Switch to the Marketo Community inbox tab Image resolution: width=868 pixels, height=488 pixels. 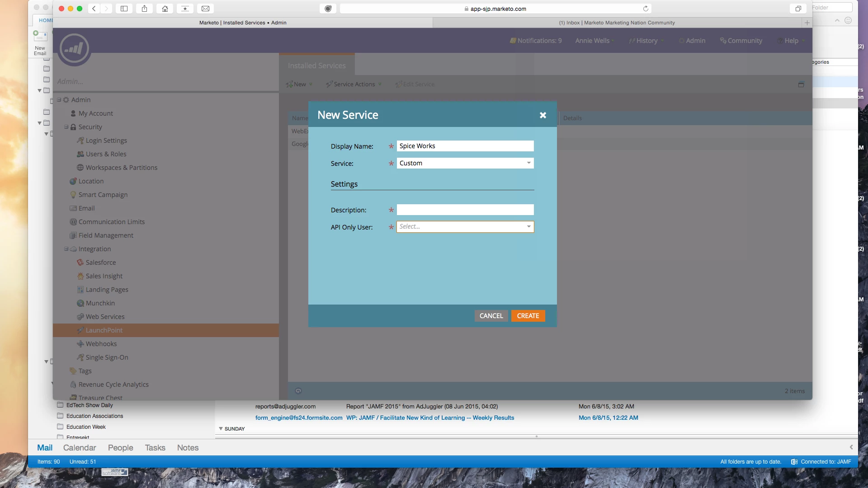(x=617, y=23)
